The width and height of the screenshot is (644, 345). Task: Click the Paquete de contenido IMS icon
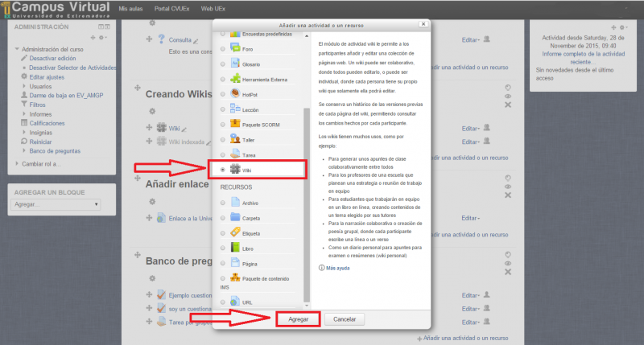point(235,277)
